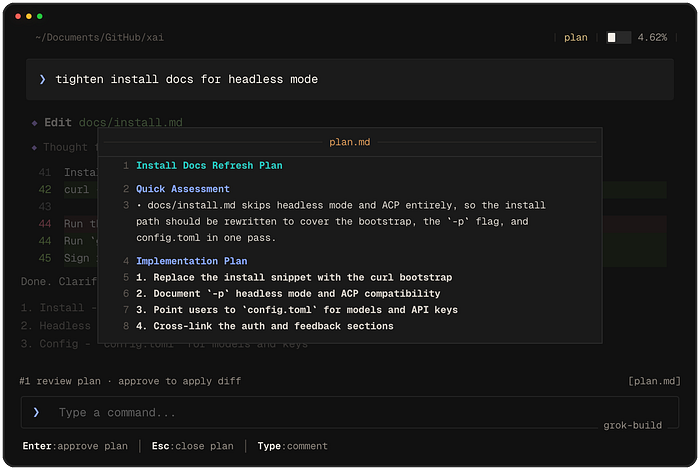Open the docs/install.md file link
Viewport: 700px width, 470px height.
[130, 122]
